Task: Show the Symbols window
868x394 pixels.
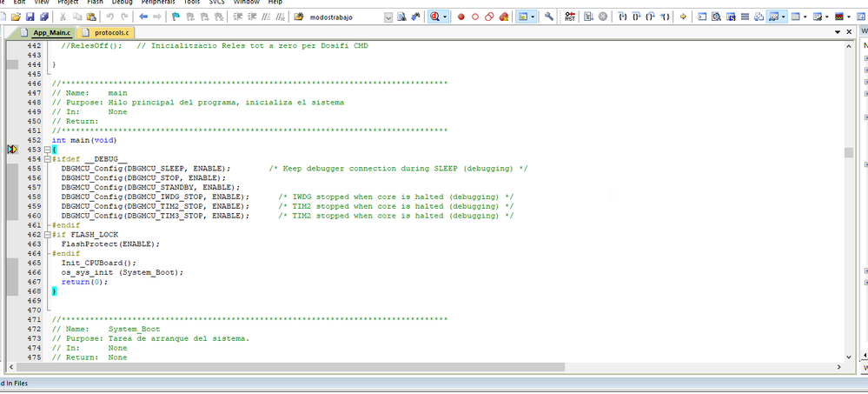Action: (730, 17)
